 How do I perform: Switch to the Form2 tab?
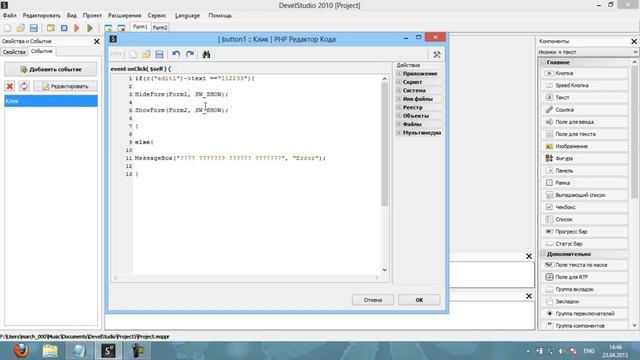(160, 27)
